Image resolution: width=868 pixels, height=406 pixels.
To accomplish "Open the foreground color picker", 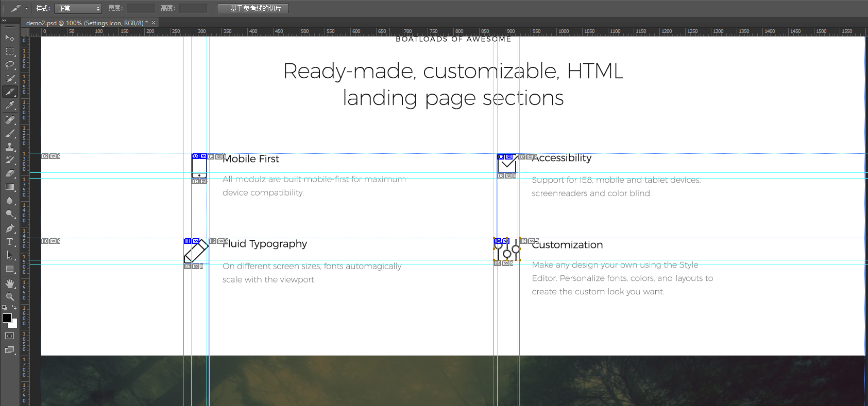I will [7, 318].
